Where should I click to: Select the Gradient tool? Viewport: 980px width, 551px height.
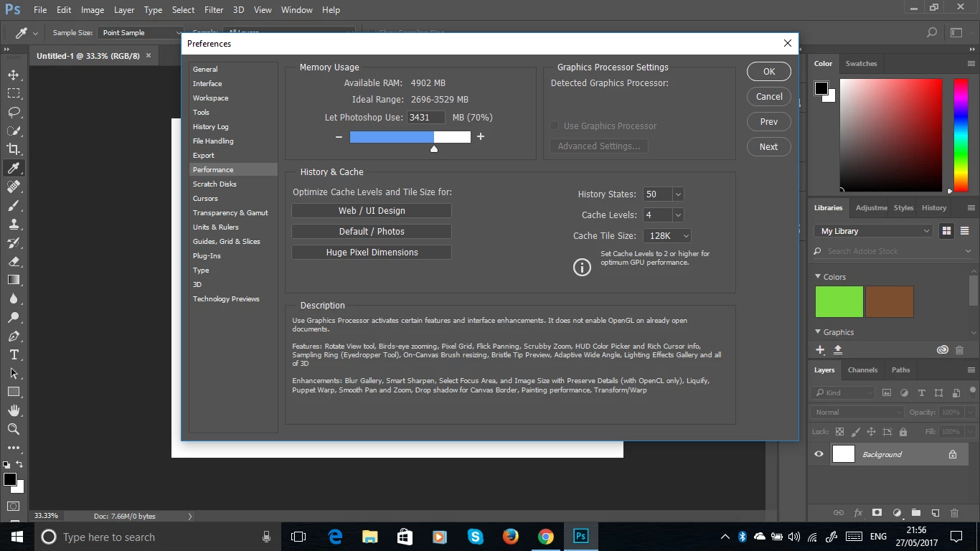click(14, 280)
